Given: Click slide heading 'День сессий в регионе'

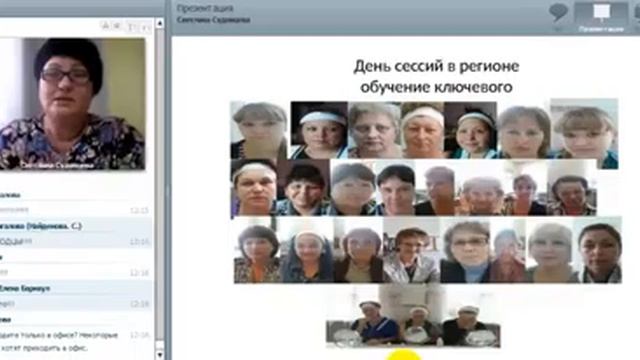Looking at the screenshot, I should (436, 66).
